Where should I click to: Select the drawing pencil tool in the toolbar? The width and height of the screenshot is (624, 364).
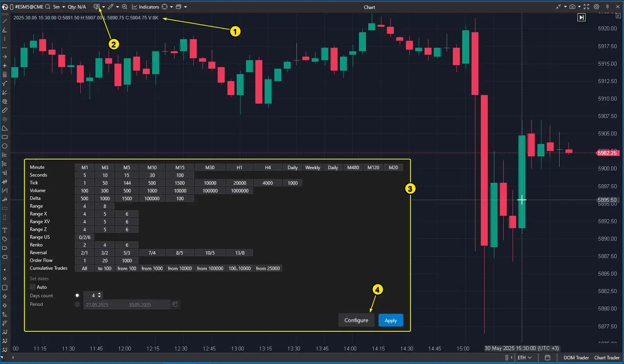click(x=110, y=7)
